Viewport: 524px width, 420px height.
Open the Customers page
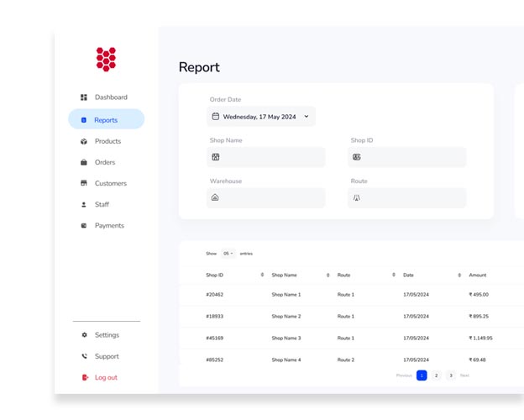click(x=110, y=183)
